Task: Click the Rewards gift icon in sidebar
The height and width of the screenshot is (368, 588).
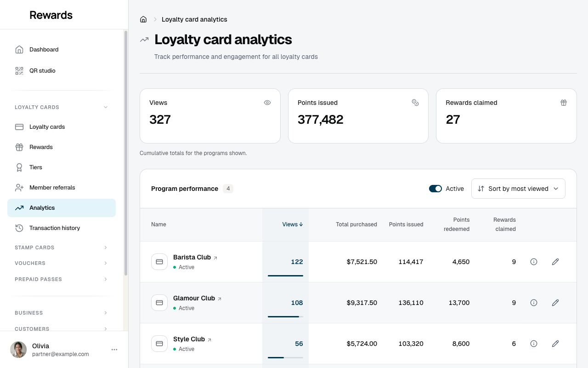Action: point(19,147)
